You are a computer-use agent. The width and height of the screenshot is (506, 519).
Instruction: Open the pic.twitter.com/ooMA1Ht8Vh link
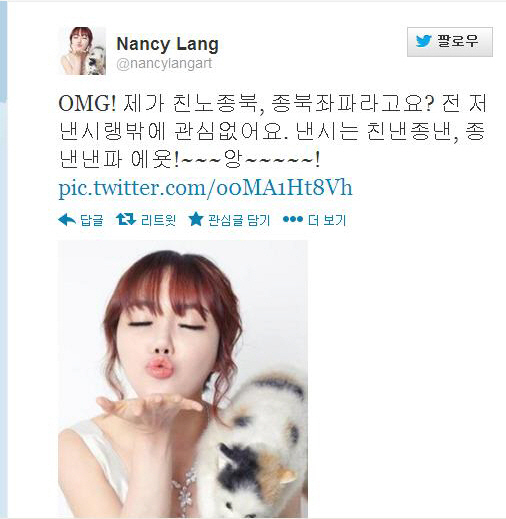click(205, 188)
